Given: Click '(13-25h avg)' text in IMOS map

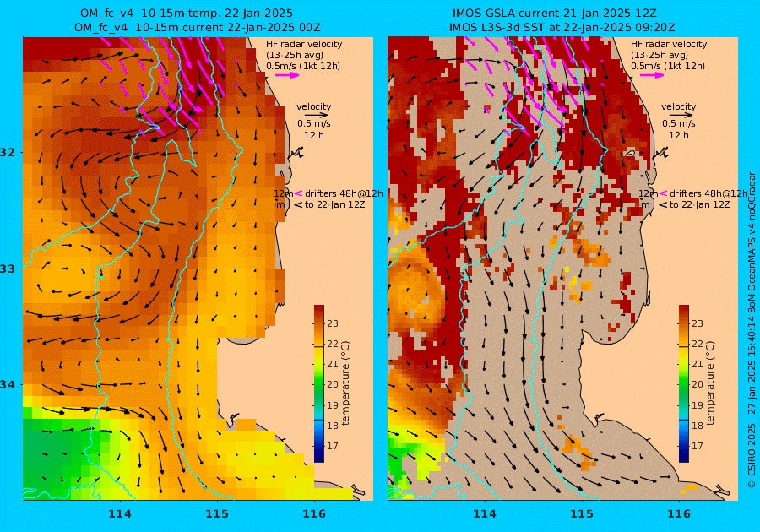Looking at the screenshot, I should tap(660, 55).
